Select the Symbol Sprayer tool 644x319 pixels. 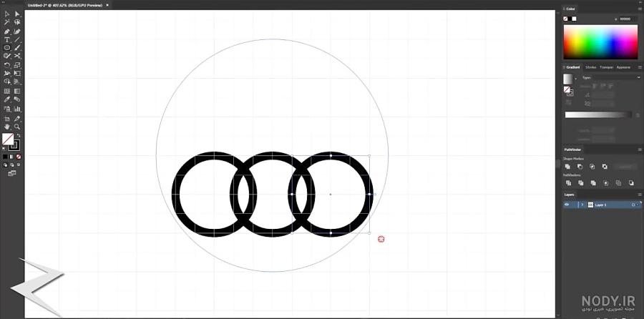[x=7, y=109]
